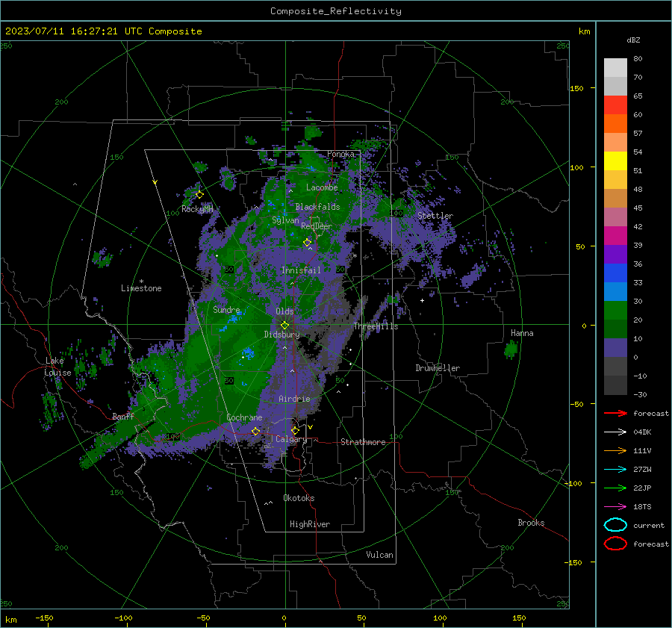The image size is (672, 628).
Task: Select the orange 111V arrow legend icon
Action: tap(615, 450)
